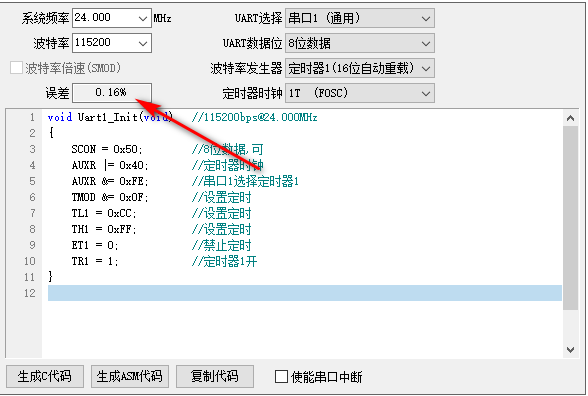Click the comment '//禁止定时'
Viewport: 588px width, 396px height.
coord(221,245)
